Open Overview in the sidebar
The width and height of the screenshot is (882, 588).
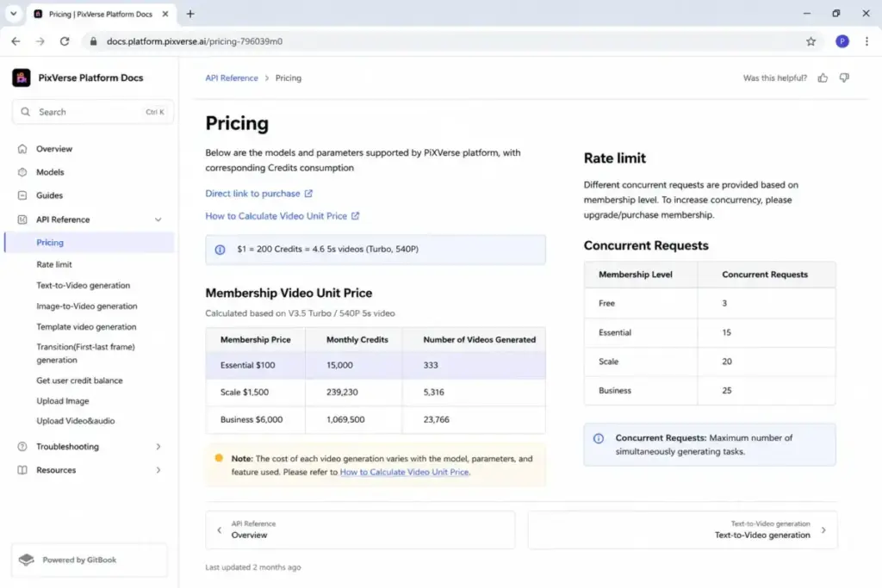click(54, 149)
